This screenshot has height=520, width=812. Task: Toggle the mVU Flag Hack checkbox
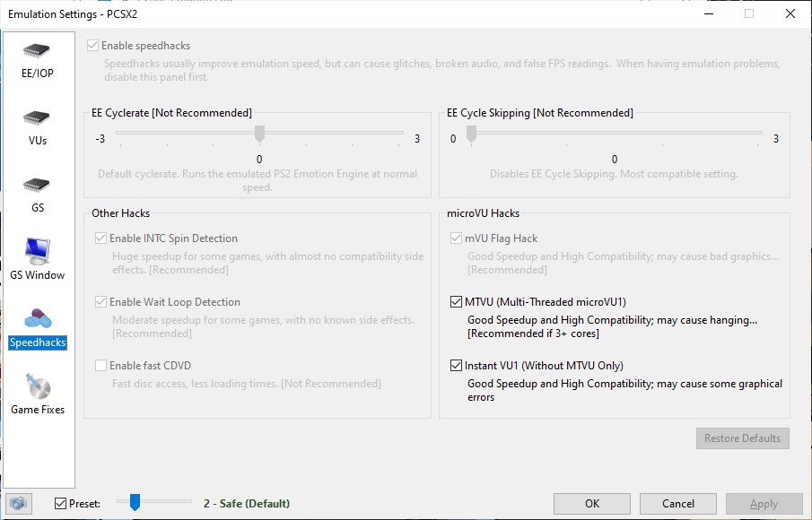point(456,238)
